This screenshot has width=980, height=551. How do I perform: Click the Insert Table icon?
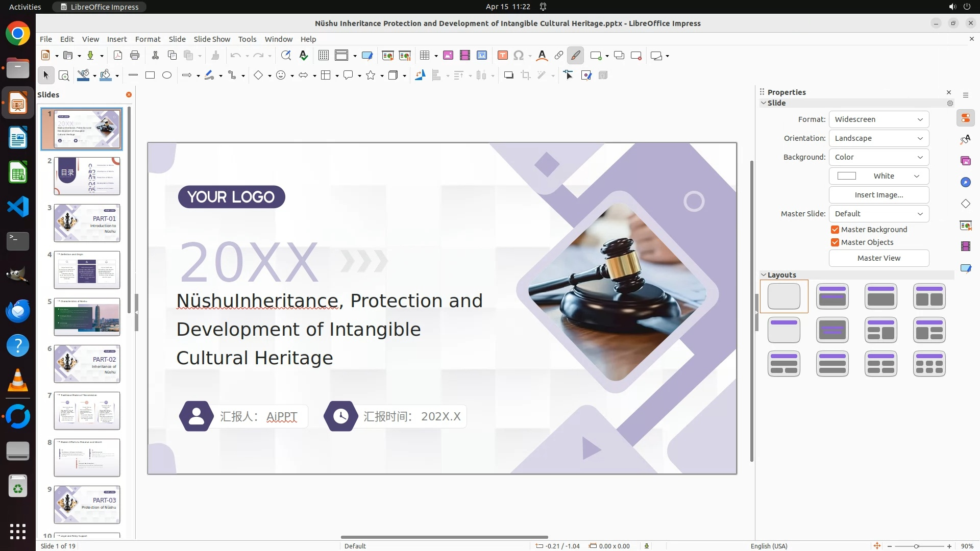424,55
